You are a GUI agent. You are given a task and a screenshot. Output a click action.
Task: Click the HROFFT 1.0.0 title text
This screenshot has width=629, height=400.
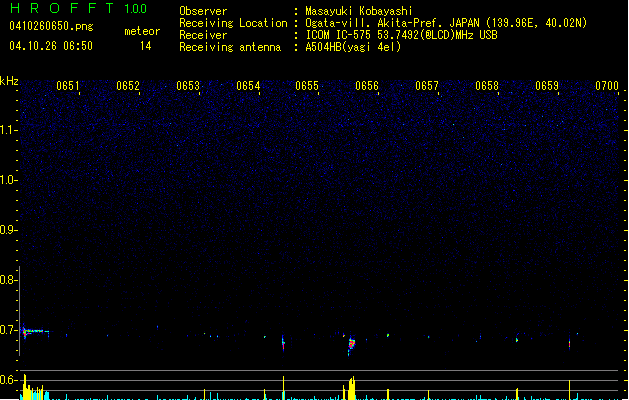(x=79, y=8)
